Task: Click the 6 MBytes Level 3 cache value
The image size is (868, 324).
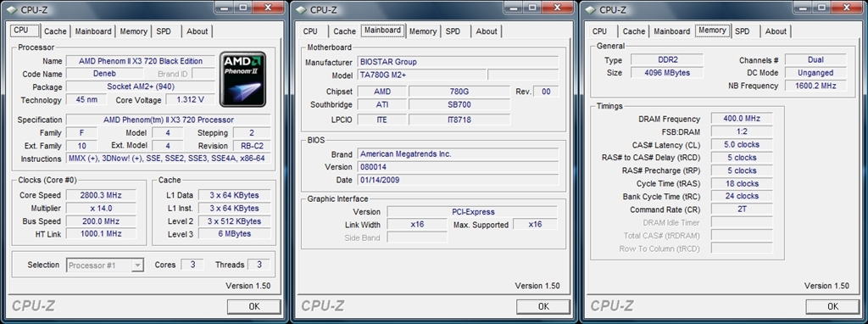Action: click(x=234, y=234)
